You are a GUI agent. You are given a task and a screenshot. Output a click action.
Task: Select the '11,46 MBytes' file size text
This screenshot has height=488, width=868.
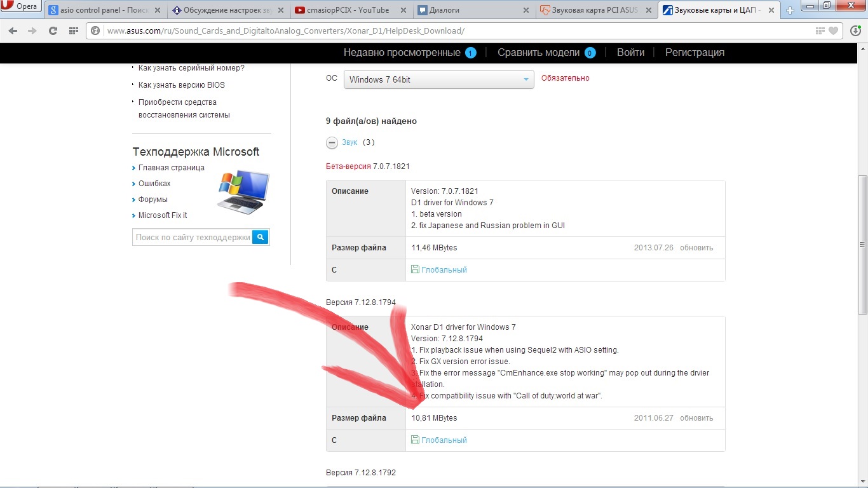(x=434, y=248)
